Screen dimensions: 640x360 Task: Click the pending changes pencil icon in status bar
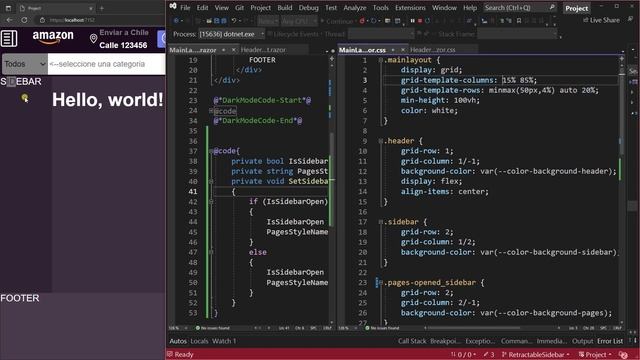point(489,355)
